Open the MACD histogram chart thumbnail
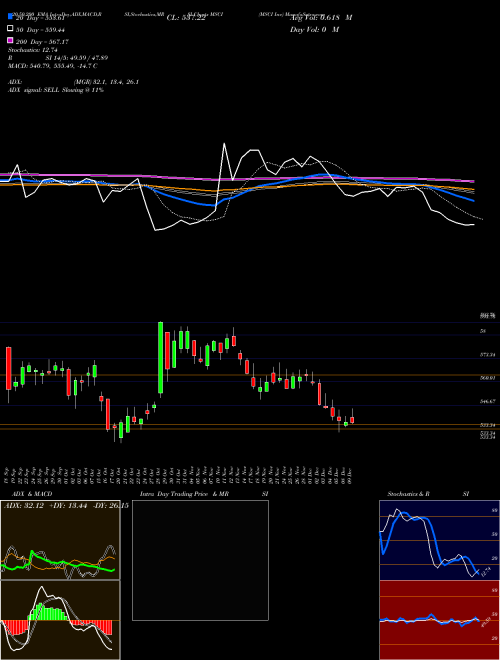The height and width of the screenshot is (660, 500). click(60, 620)
